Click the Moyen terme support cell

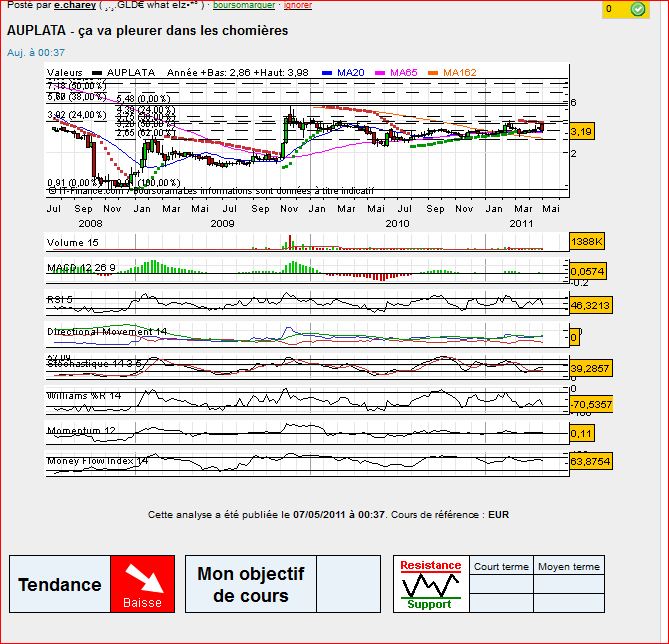pyautogui.click(x=569, y=603)
